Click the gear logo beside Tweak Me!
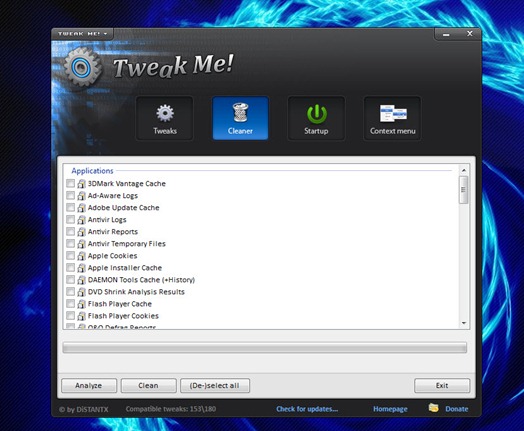524x431 pixels. point(82,67)
